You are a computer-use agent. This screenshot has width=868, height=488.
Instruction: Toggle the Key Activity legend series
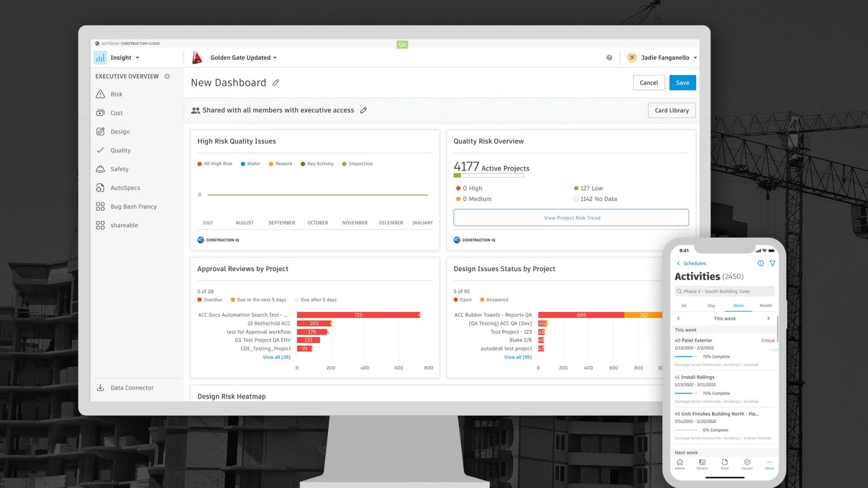317,164
